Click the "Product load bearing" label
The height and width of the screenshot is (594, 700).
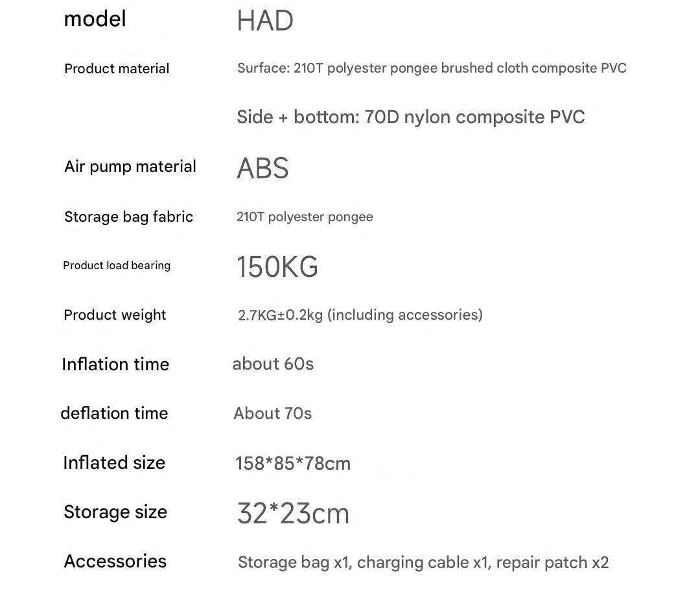tap(117, 265)
